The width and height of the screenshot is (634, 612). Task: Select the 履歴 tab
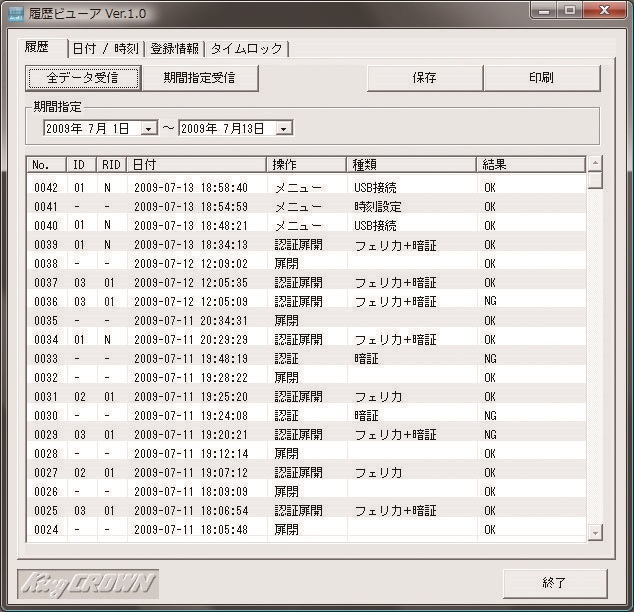tap(41, 48)
